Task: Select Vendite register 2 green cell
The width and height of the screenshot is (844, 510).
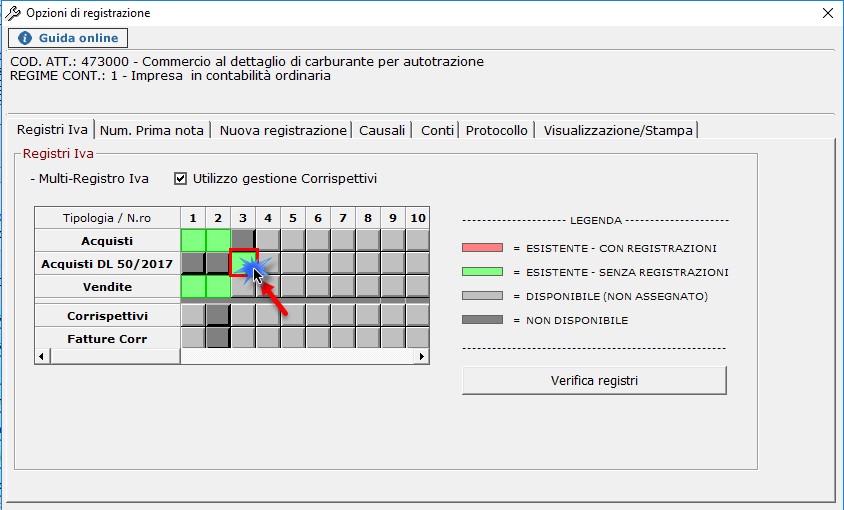Action: (x=218, y=287)
